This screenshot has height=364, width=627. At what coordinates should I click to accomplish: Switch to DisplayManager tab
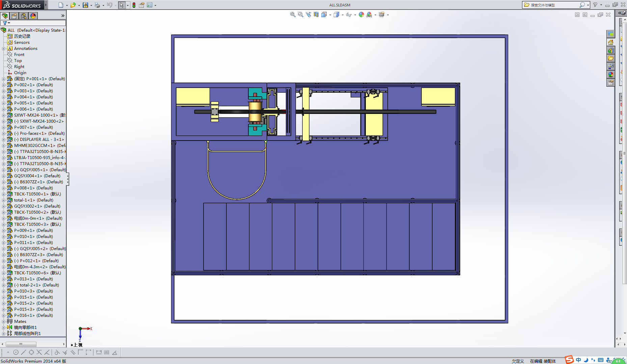pyautogui.click(x=33, y=16)
